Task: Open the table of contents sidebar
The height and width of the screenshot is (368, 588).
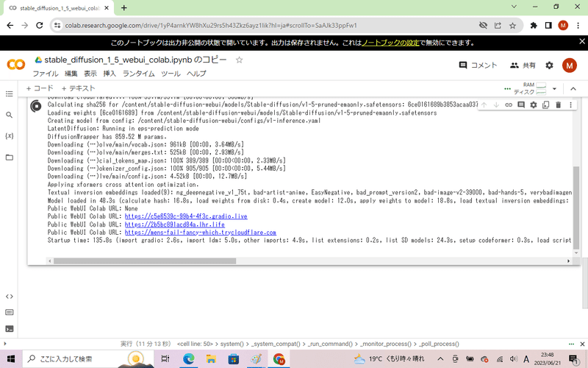Action: pos(10,94)
